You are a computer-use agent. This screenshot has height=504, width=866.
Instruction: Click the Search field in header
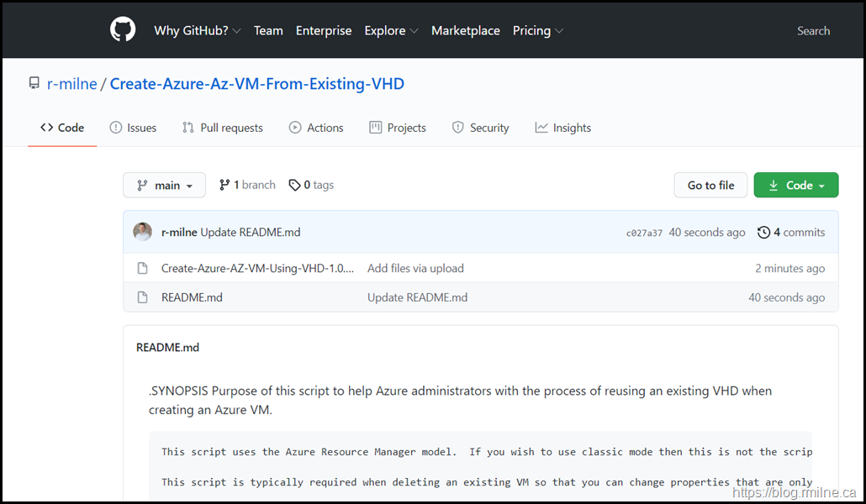pos(813,31)
